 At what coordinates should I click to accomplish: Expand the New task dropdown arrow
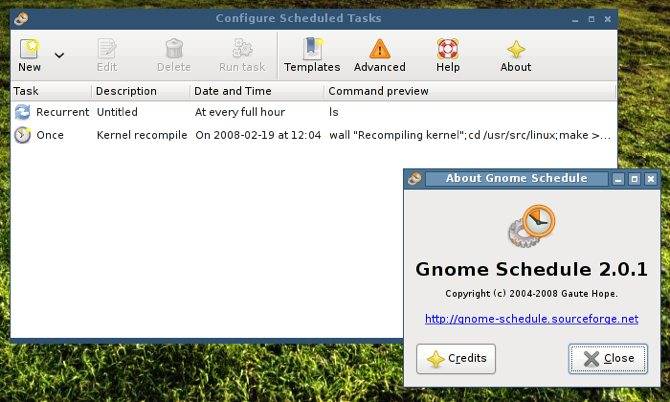click(59, 55)
